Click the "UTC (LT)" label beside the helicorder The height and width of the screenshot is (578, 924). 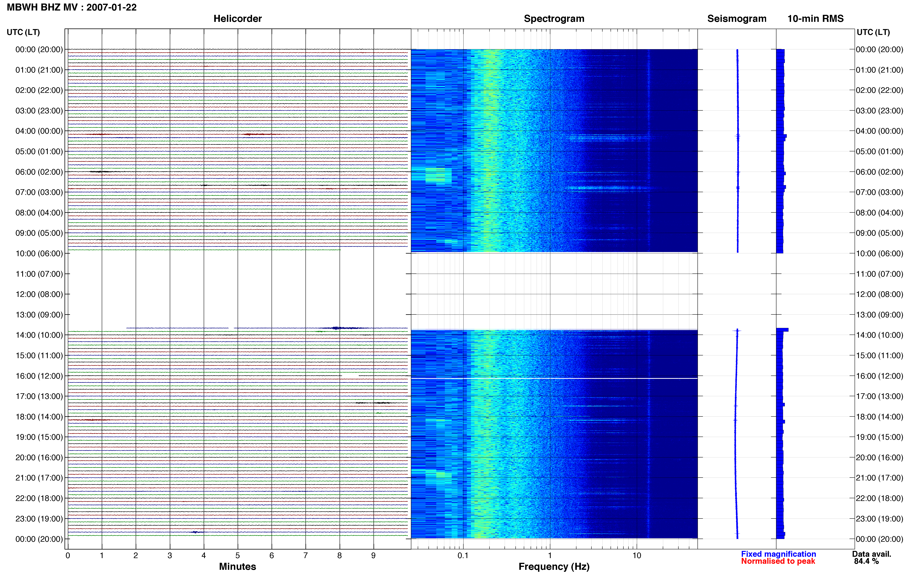pos(23,32)
